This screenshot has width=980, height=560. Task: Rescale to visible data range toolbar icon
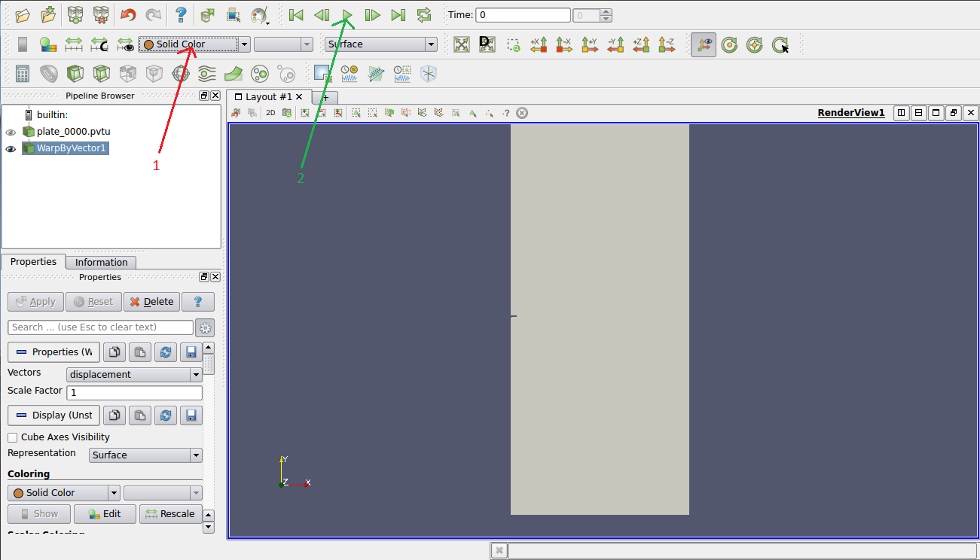point(125,44)
